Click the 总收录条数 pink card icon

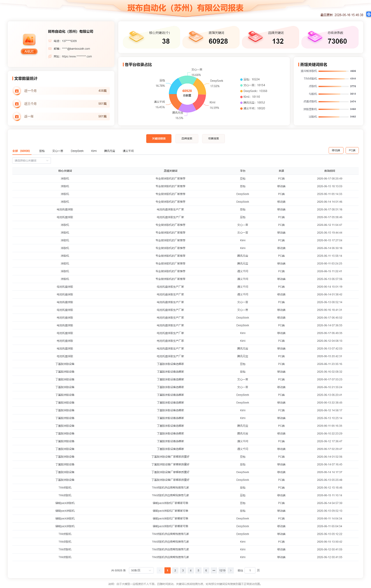point(314,36)
